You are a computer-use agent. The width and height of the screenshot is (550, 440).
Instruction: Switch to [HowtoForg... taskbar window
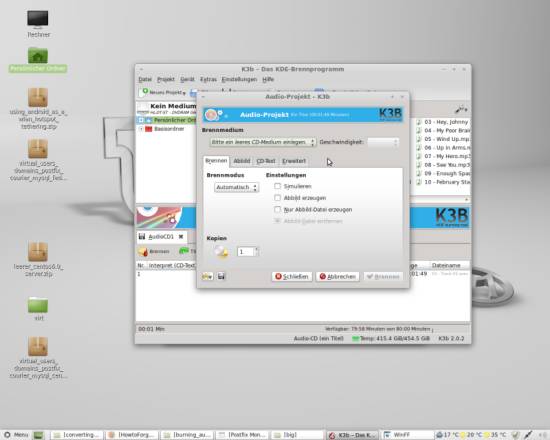pyautogui.click(x=132, y=435)
